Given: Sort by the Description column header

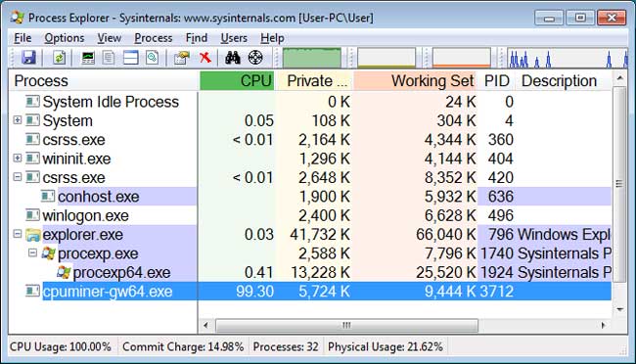Looking at the screenshot, I should pos(564,81).
